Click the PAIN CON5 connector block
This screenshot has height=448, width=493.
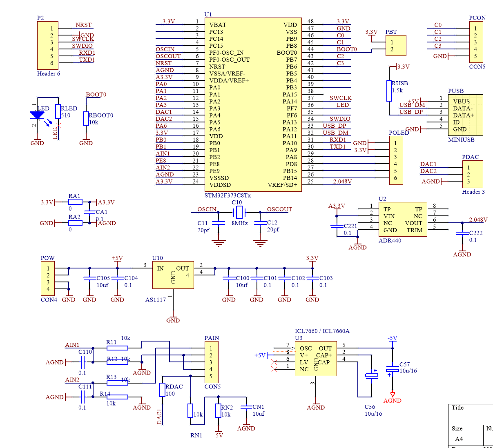[211, 361]
